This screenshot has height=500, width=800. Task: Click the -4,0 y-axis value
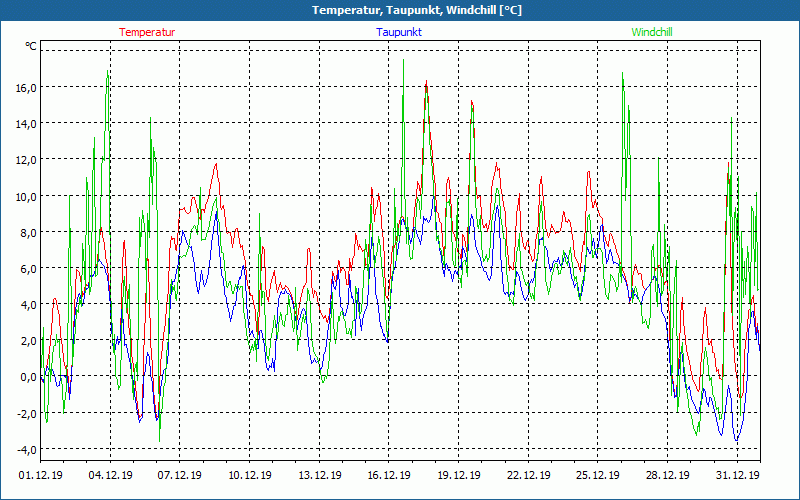(27, 449)
